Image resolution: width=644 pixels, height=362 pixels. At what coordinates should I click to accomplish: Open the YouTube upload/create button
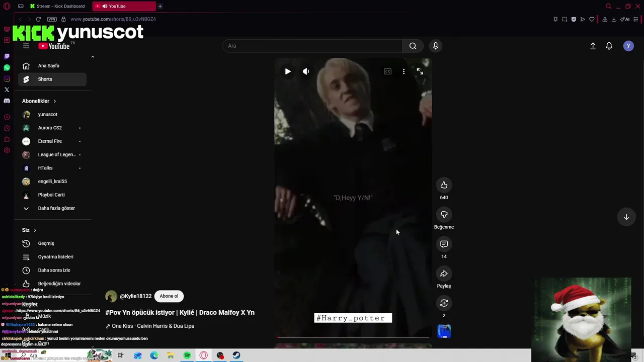point(593,46)
